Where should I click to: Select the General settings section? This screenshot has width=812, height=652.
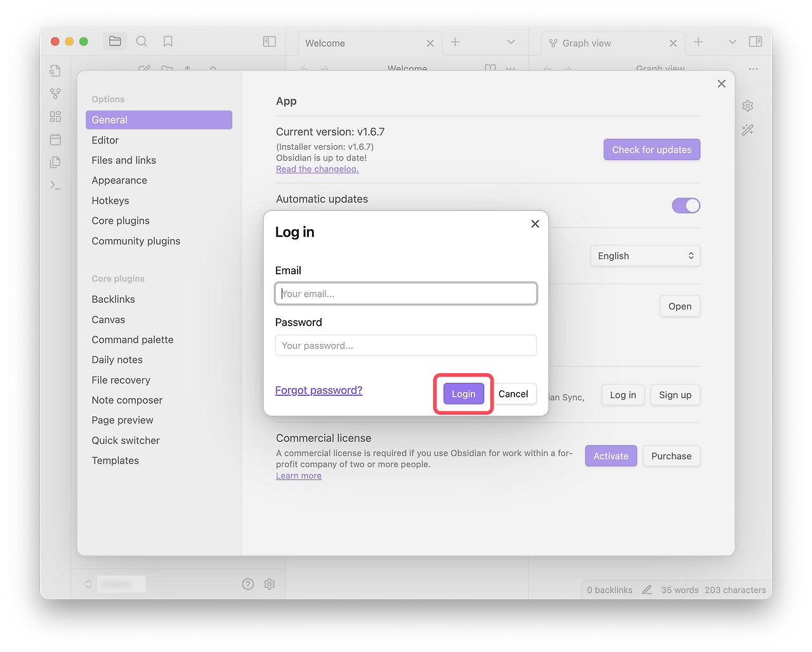[x=159, y=120]
